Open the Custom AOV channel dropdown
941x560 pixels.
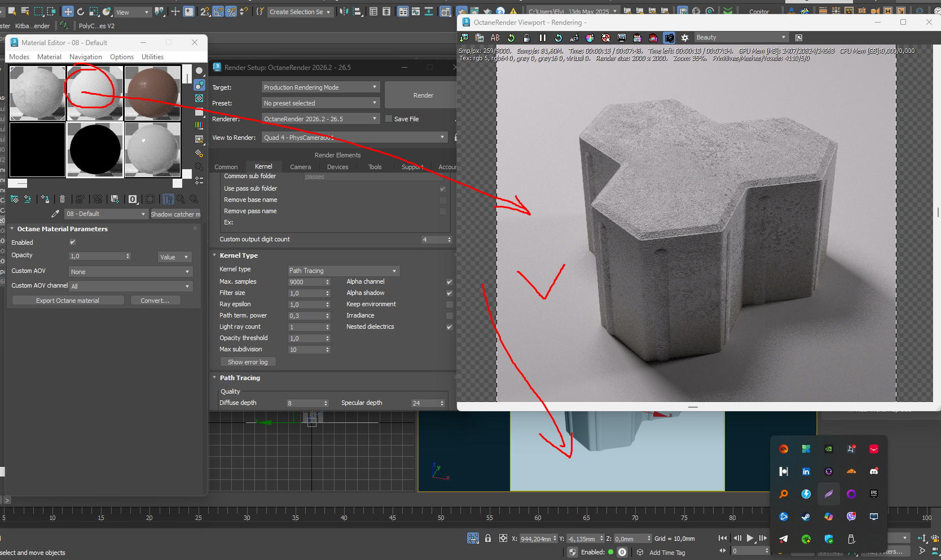(130, 286)
